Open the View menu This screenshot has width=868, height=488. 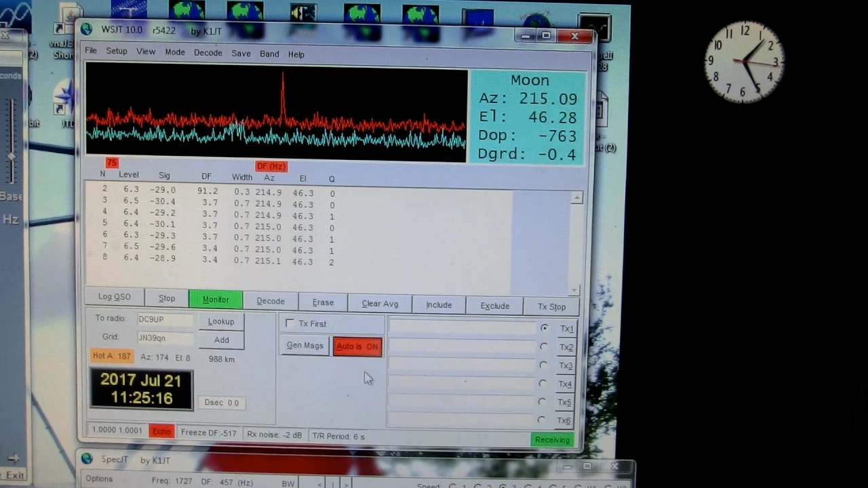[x=146, y=52]
